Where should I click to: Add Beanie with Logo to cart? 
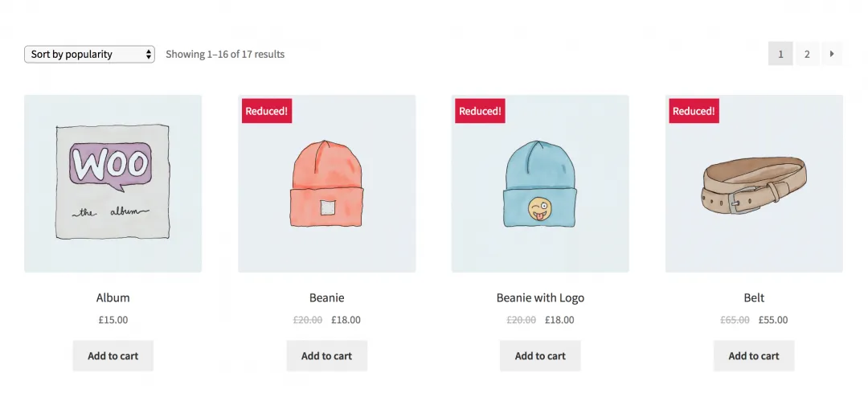click(x=540, y=355)
